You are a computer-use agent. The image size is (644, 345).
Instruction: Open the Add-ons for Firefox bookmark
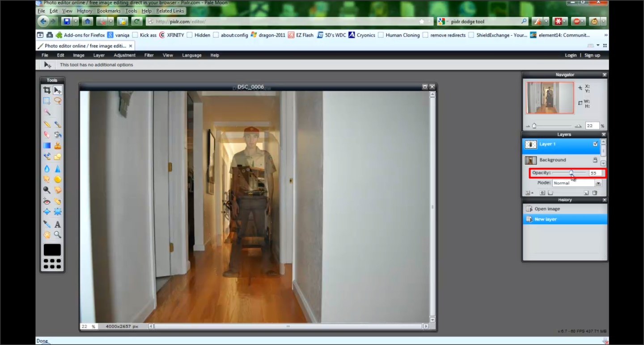click(x=80, y=35)
